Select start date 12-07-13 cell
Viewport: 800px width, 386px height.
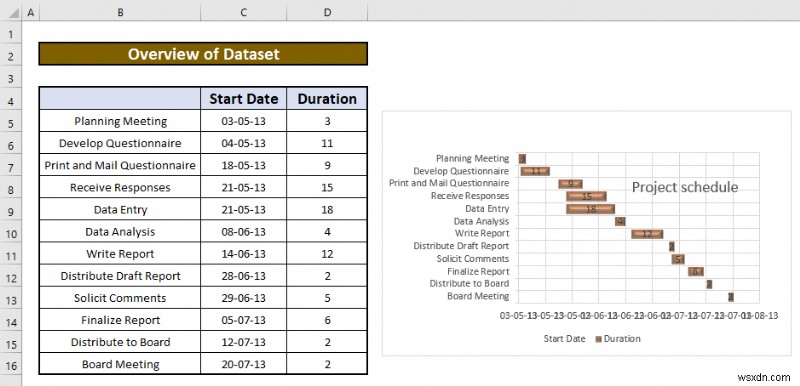click(x=244, y=342)
